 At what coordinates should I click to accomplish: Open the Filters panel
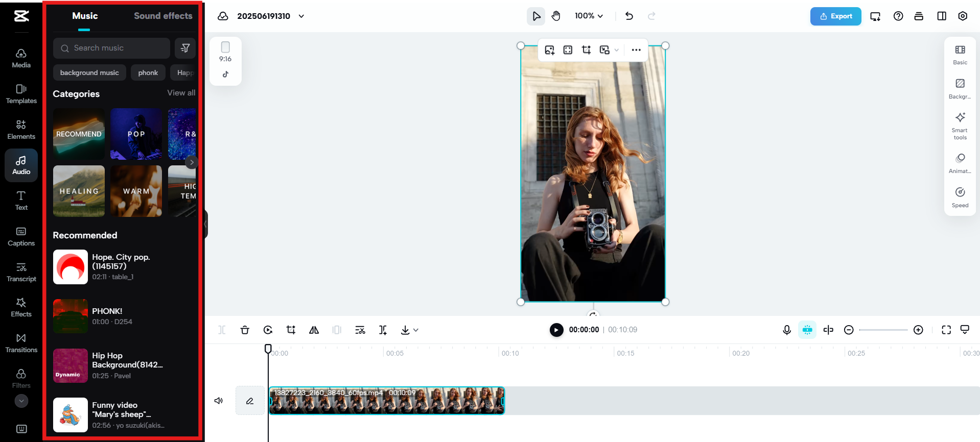click(21, 379)
